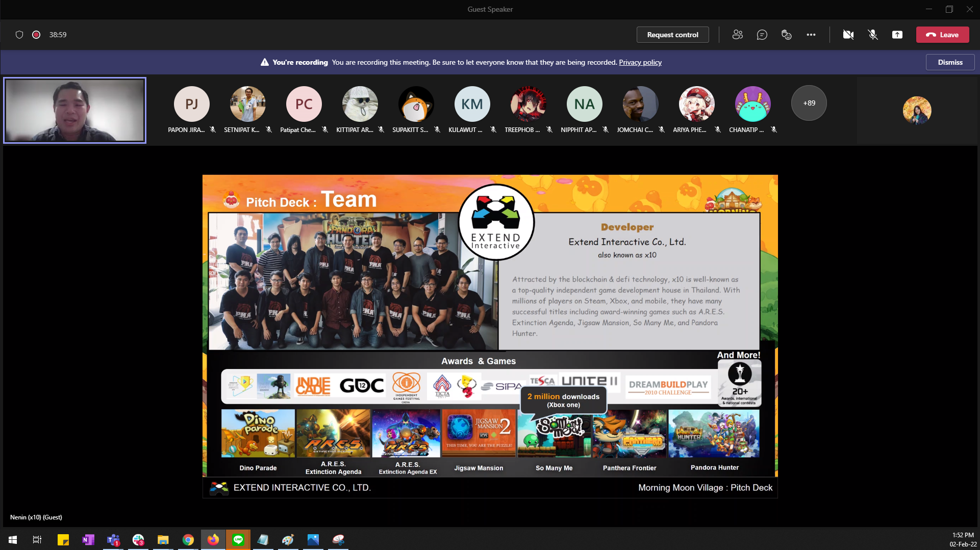Screen dimensions: 980x550
Task: Open the Privacy policy link
Action: (x=640, y=62)
